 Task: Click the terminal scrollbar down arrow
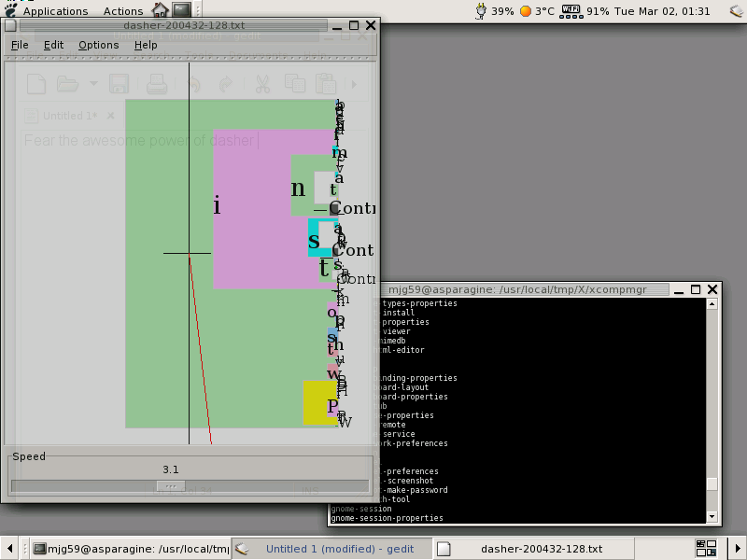[x=712, y=516]
